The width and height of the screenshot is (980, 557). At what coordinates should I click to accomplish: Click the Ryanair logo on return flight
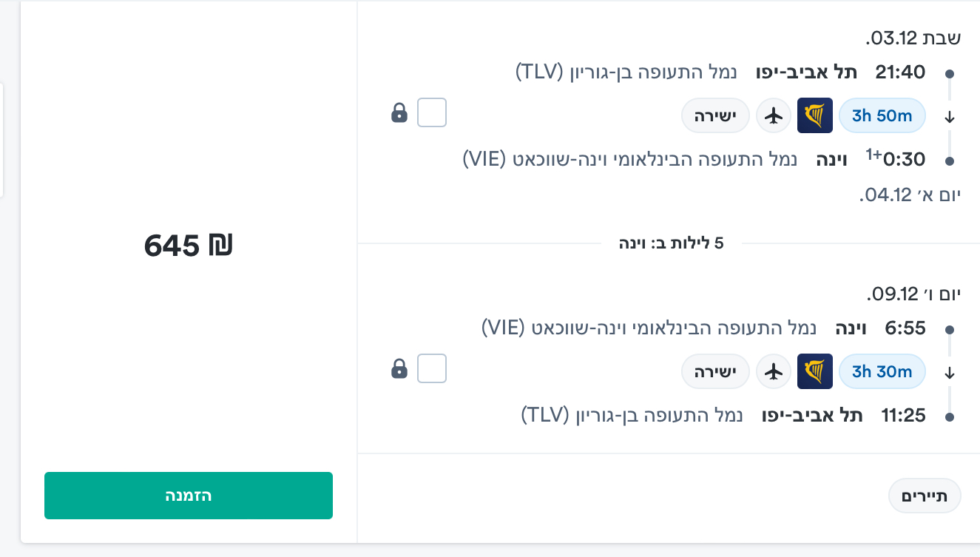coord(814,371)
